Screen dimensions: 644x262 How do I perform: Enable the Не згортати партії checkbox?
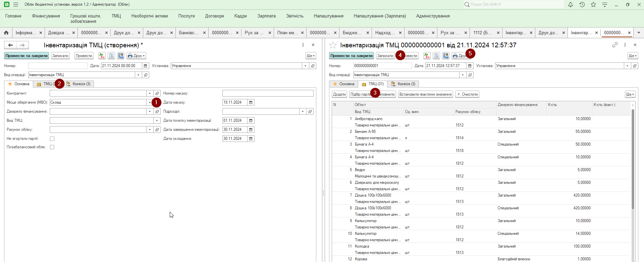(52, 139)
